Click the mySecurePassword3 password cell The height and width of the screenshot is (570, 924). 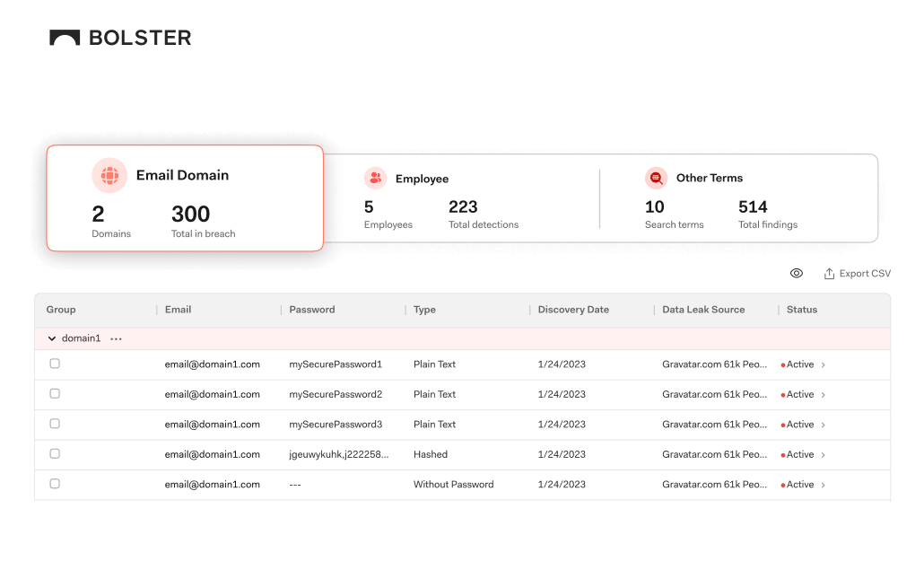[336, 425]
